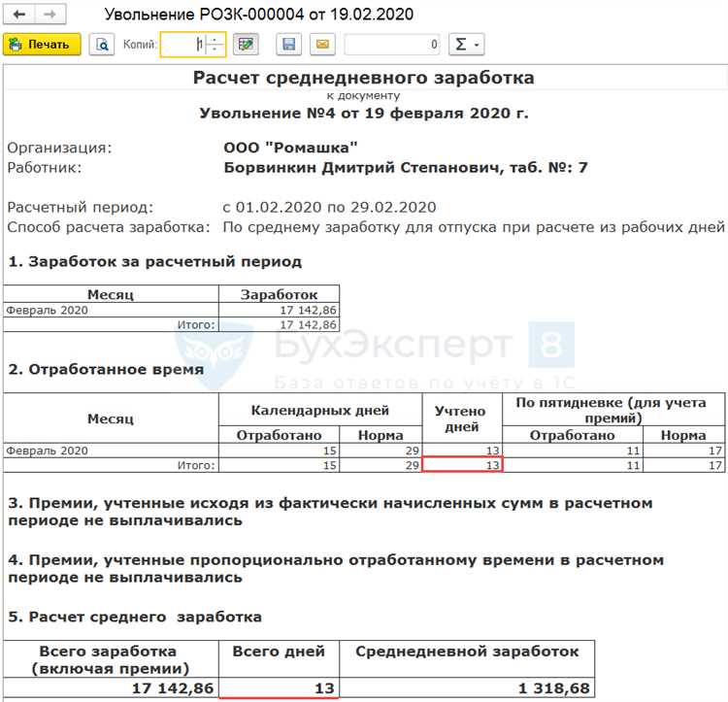Select the heading Расчет среднедневного заработка
Image resolution: width=728 pixels, height=702 pixels.
click(364, 78)
